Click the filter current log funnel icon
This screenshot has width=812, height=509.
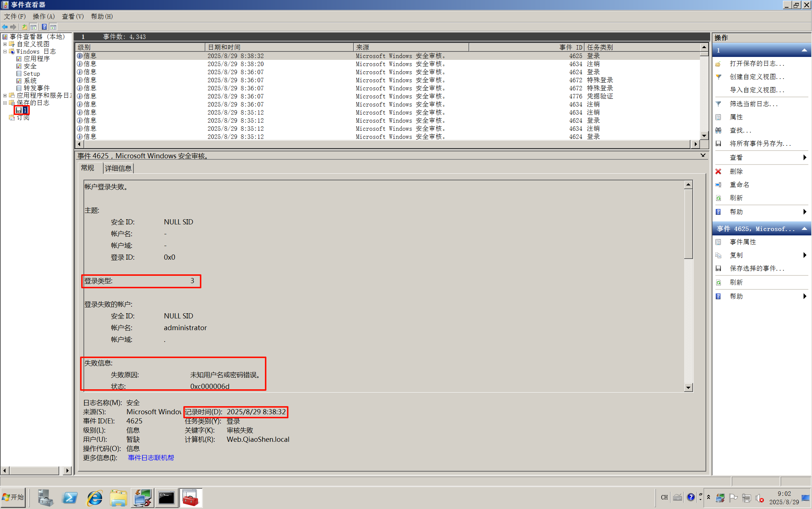click(718, 104)
